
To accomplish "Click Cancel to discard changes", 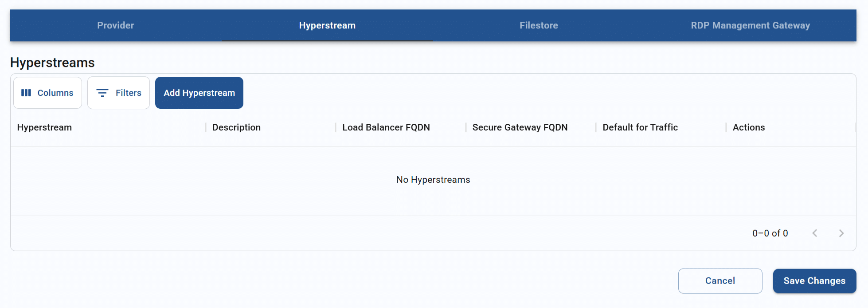I will tap(720, 280).
